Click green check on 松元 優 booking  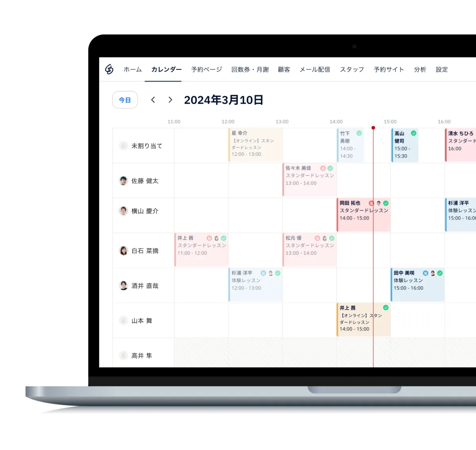pos(332,238)
